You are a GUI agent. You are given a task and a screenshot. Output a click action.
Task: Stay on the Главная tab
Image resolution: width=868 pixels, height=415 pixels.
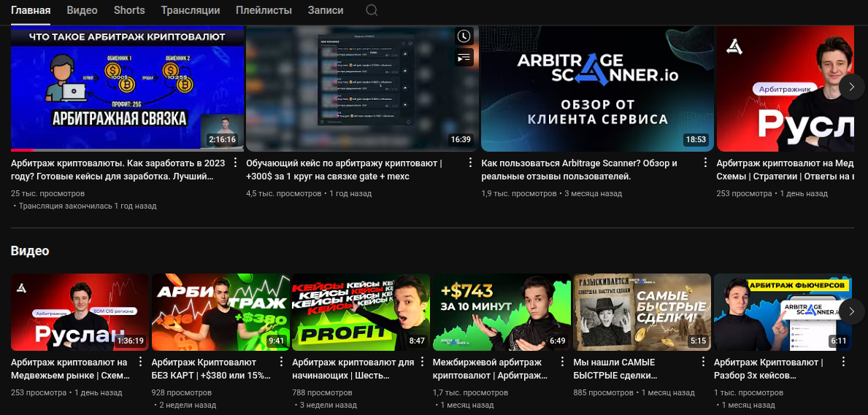click(x=31, y=10)
